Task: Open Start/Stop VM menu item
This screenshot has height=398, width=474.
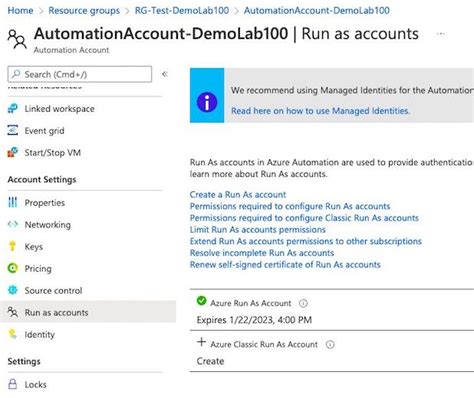Action: (52, 153)
